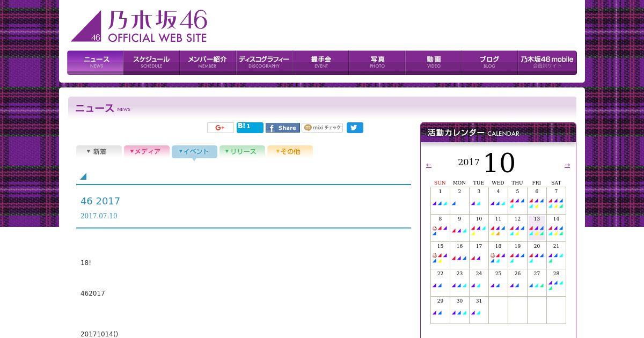Share the article on Facebook

(x=283, y=128)
